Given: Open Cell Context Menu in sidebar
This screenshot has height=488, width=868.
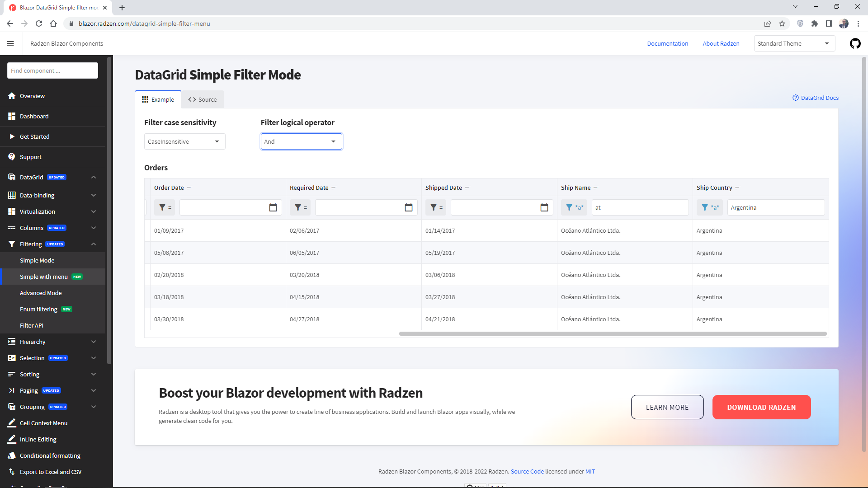Looking at the screenshot, I should pos(52,423).
